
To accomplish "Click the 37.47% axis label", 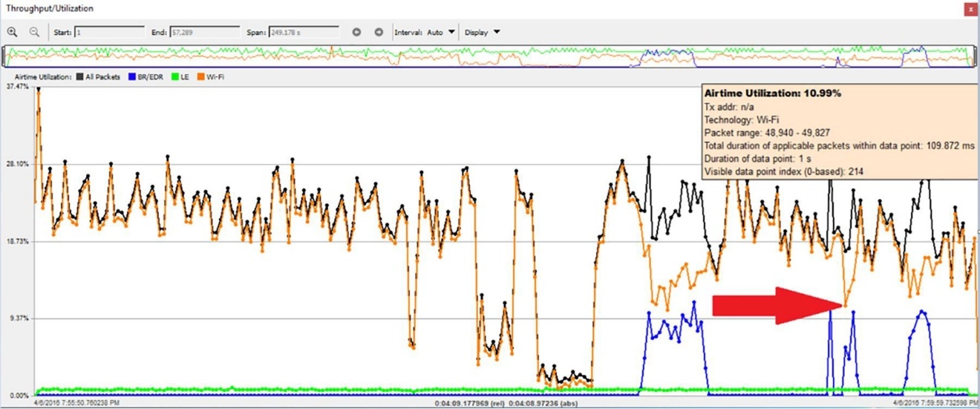I will [x=16, y=87].
